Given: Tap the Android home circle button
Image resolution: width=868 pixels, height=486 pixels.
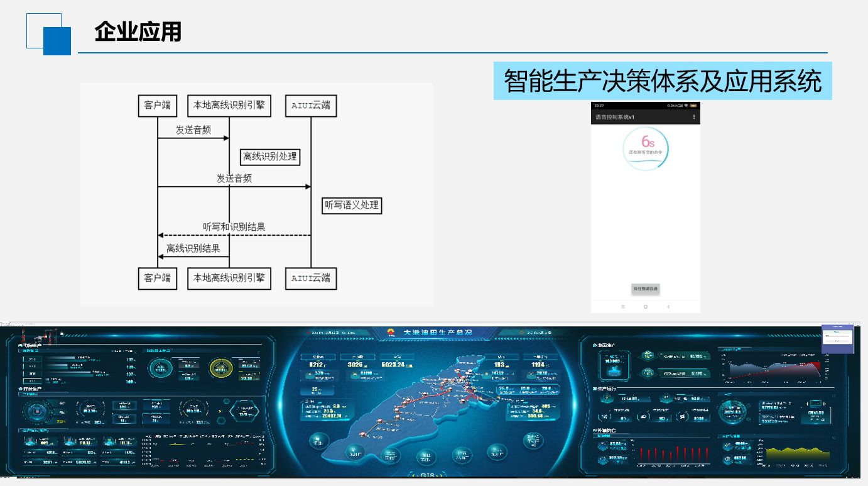Looking at the screenshot, I should pyautogui.click(x=646, y=306).
